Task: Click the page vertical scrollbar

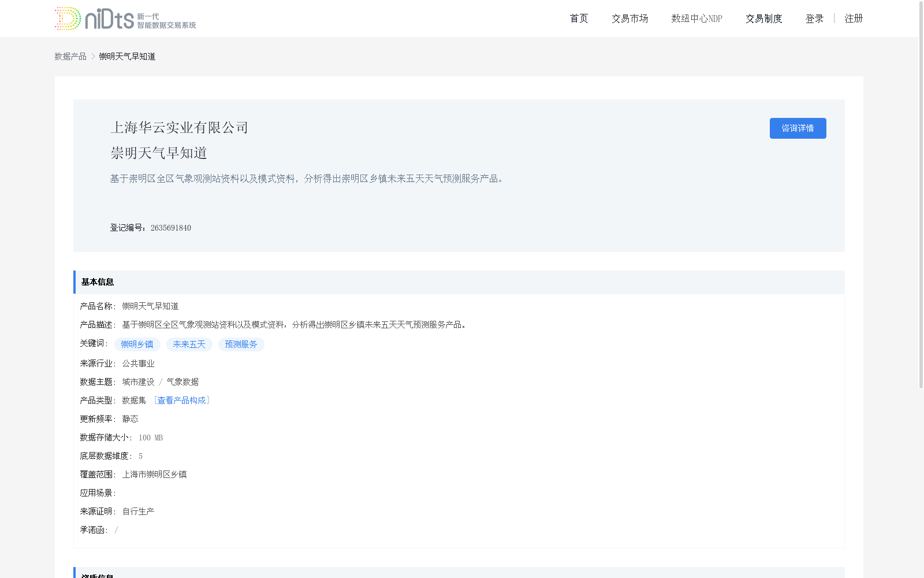Action: coord(921,194)
